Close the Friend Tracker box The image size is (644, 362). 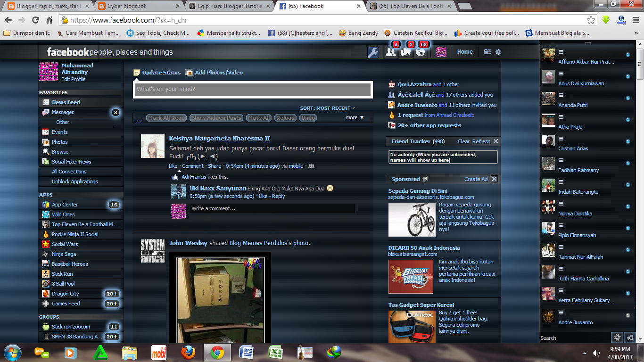[495, 141]
